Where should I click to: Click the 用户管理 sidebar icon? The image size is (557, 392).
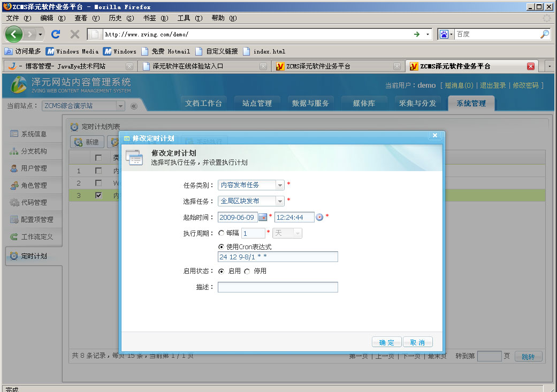click(x=14, y=168)
